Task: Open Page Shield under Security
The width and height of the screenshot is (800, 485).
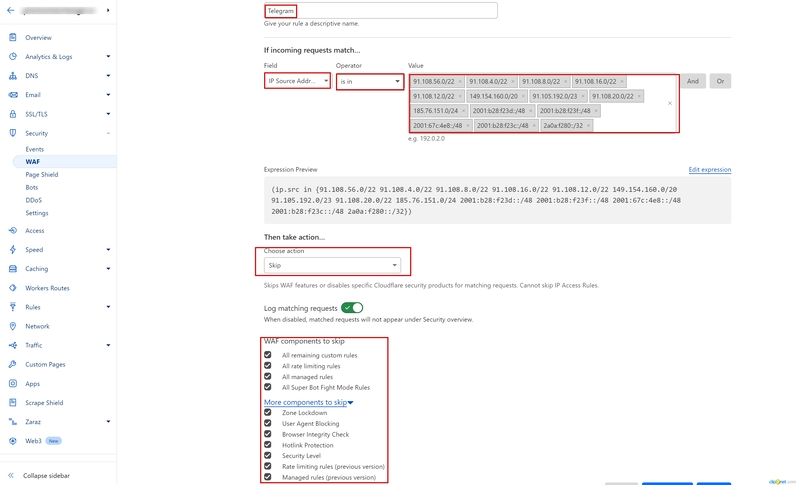Action: [x=42, y=174]
